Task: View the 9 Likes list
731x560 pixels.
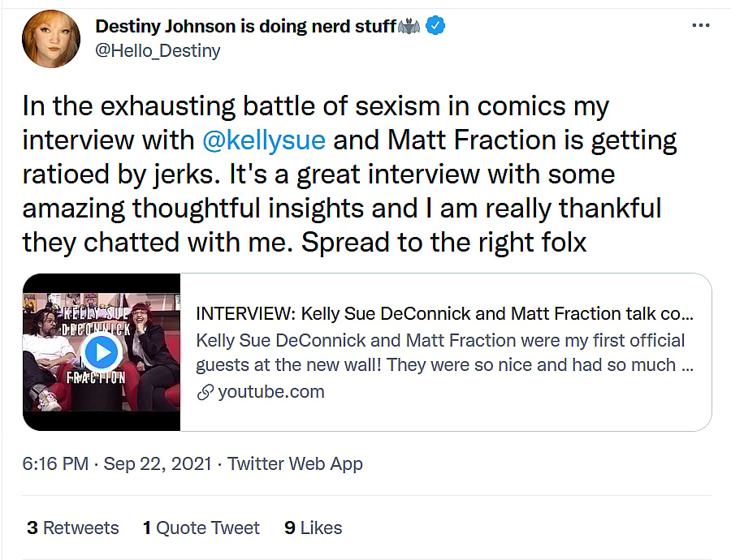Action: [x=313, y=528]
